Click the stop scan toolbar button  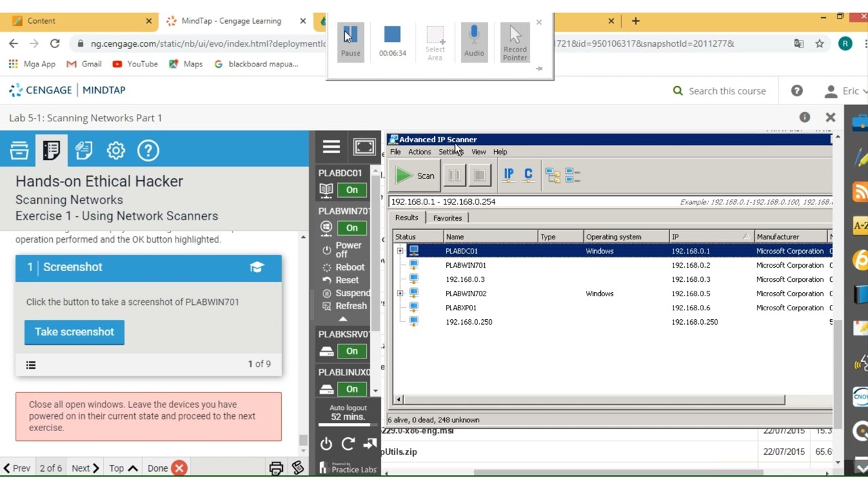pyautogui.click(x=479, y=176)
